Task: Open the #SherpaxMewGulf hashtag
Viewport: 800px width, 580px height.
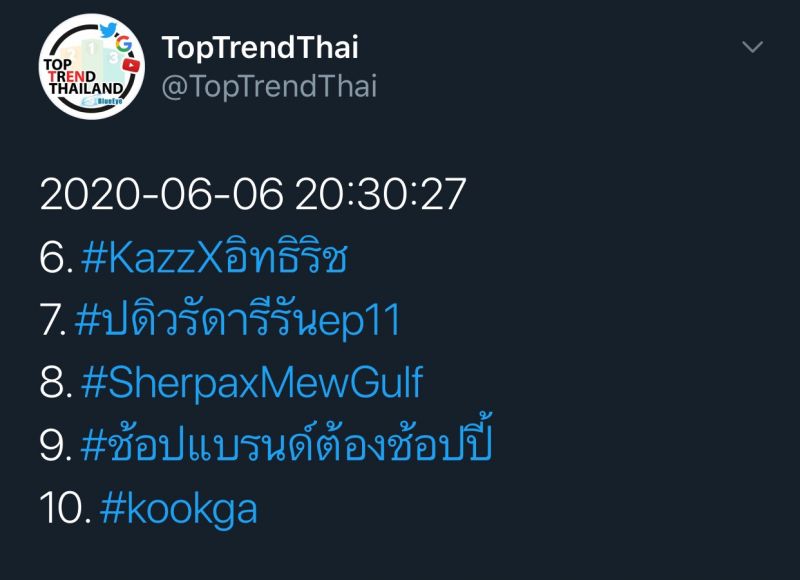Action: 250,383
